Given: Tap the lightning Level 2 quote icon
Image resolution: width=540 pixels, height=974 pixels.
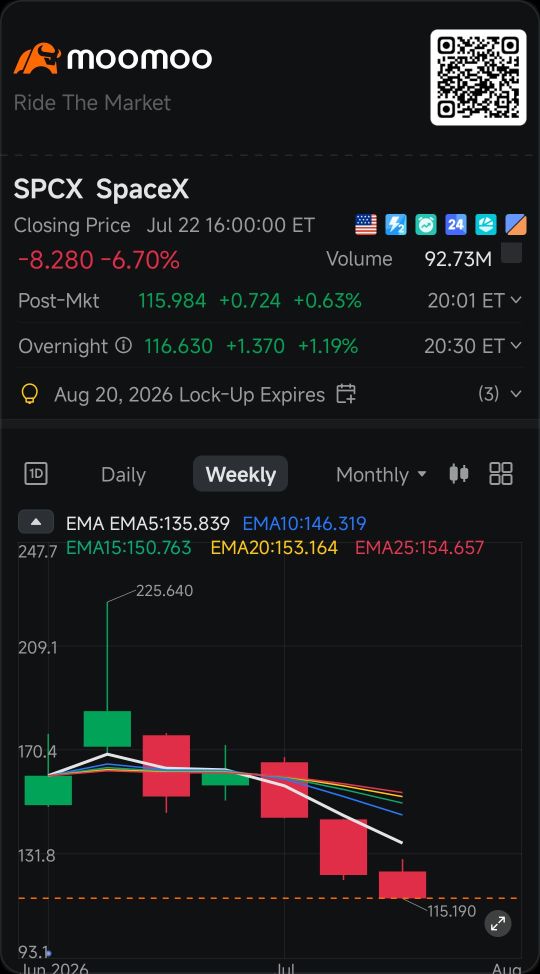Looking at the screenshot, I should click(x=396, y=224).
